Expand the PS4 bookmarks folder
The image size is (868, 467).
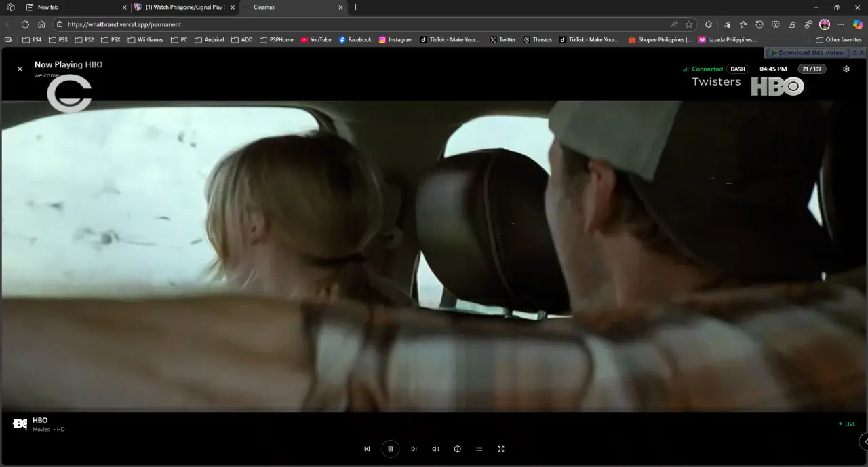[x=32, y=40]
